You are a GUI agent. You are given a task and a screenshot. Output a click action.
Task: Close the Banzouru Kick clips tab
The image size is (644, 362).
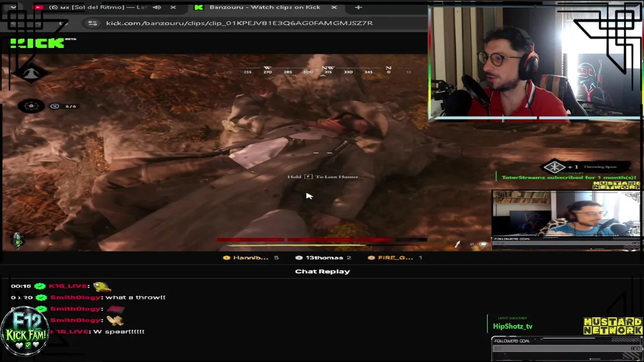334,8
